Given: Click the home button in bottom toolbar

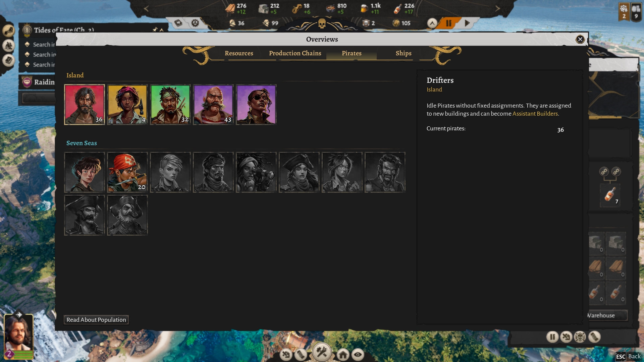Looking at the screenshot, I should (x=343, y=354).
